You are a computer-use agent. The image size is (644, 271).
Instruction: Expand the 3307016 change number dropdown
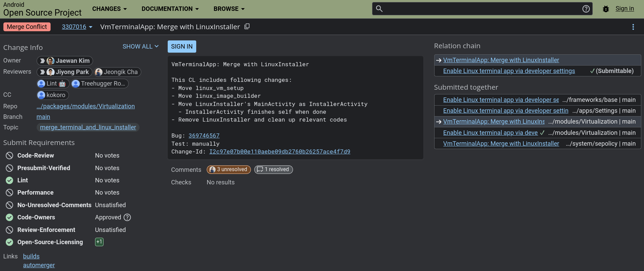coord(77,27)
